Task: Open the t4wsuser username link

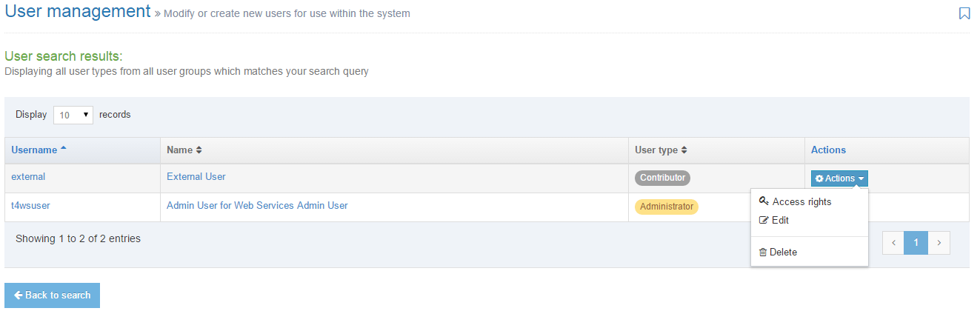Action: tap(30, 206)
